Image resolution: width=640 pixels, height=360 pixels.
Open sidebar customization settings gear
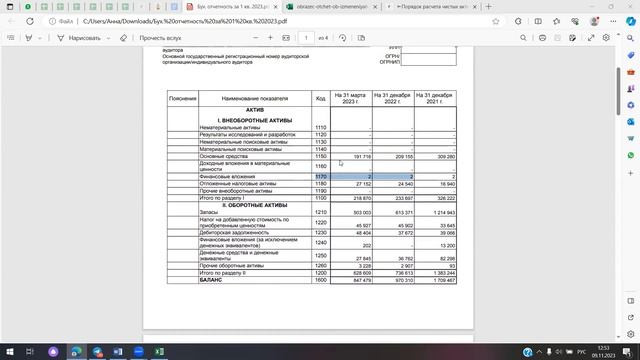(631, 334)
